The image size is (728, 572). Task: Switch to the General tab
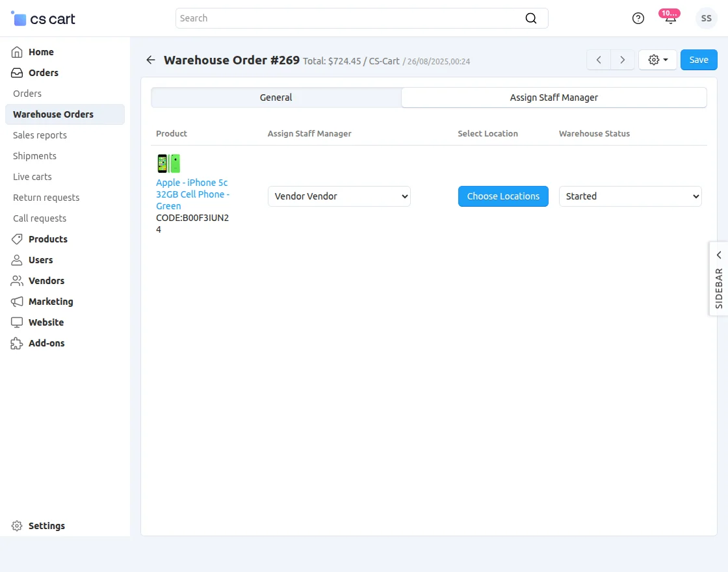pyautogui.click(x=276, y=97)
